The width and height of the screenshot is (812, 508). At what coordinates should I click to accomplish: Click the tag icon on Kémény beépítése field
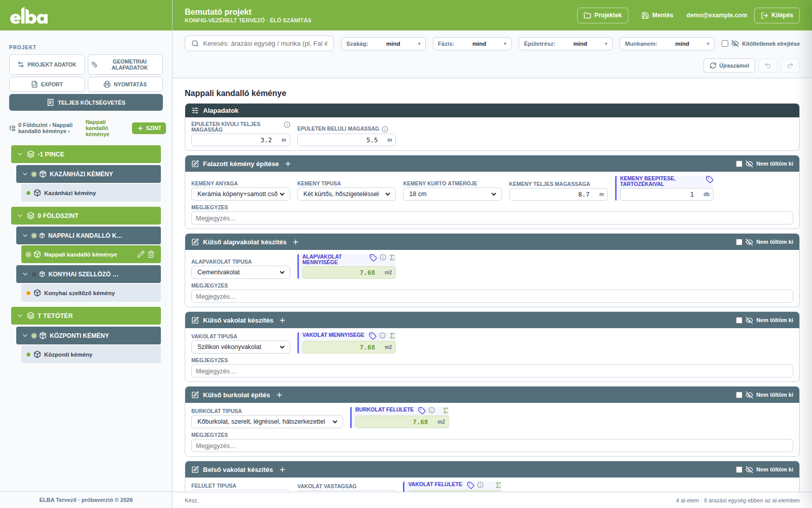(709, 179)
